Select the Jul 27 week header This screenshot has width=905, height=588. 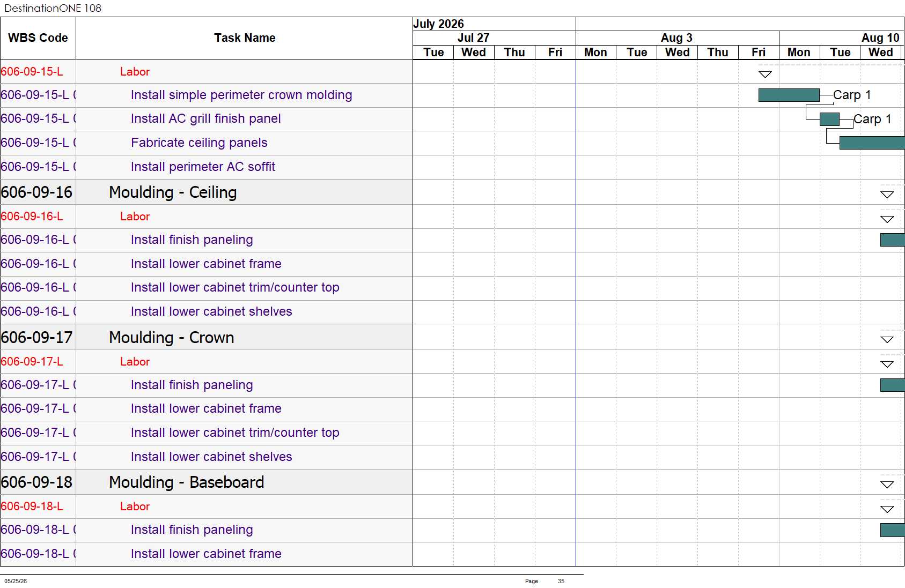(474, 38)
